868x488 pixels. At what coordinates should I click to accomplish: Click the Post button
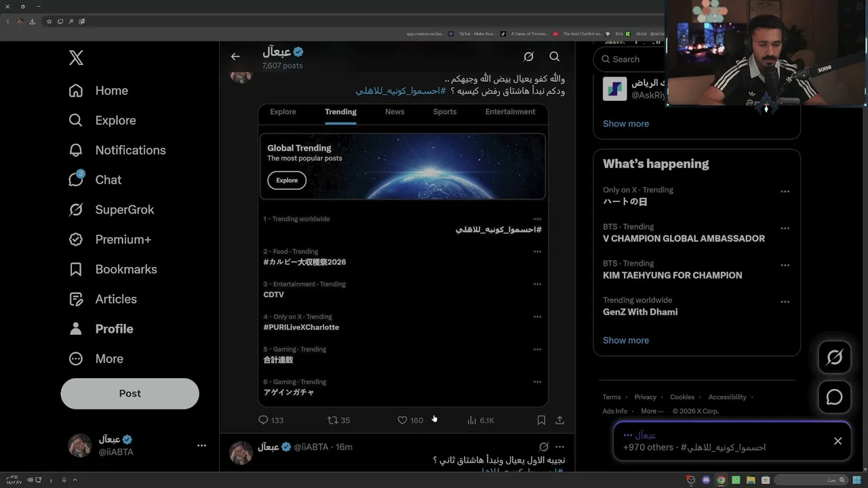[130, 394]
